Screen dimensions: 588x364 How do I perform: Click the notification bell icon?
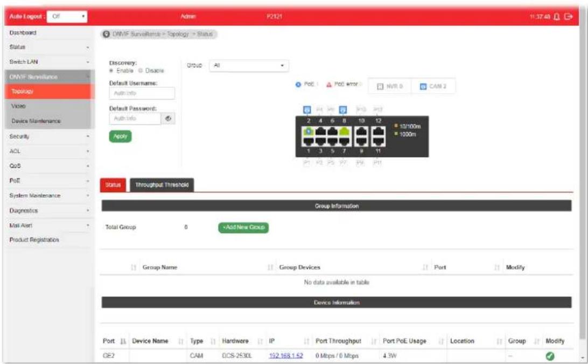pyautogui.click(x=557, y=17)
